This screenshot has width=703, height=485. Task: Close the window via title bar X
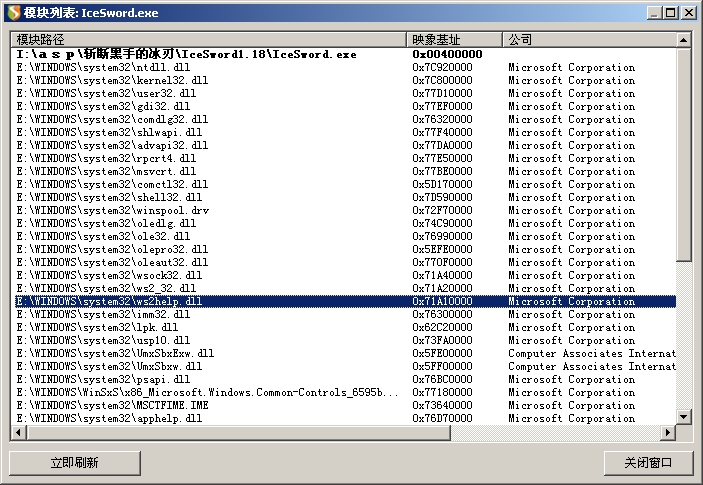tap(688, 13)
